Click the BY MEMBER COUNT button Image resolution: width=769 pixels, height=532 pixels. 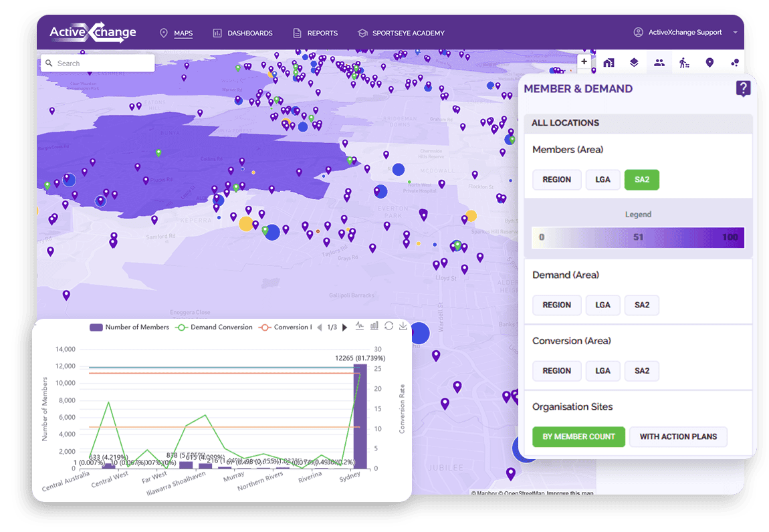pyautogui.click(x=578, y=436)
